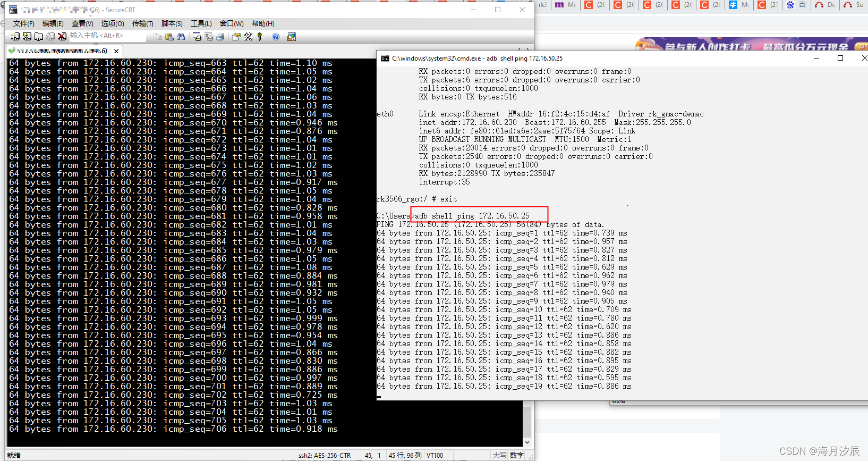The width and height of the screenshot is (868, 461).
Task: Minimize the cmd.exe window
Action: tap(816, 58)
